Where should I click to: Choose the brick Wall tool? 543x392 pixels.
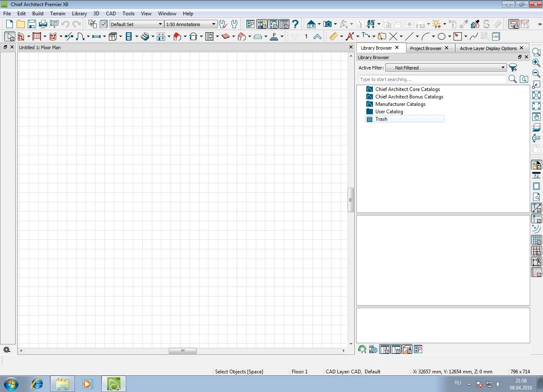21,36
